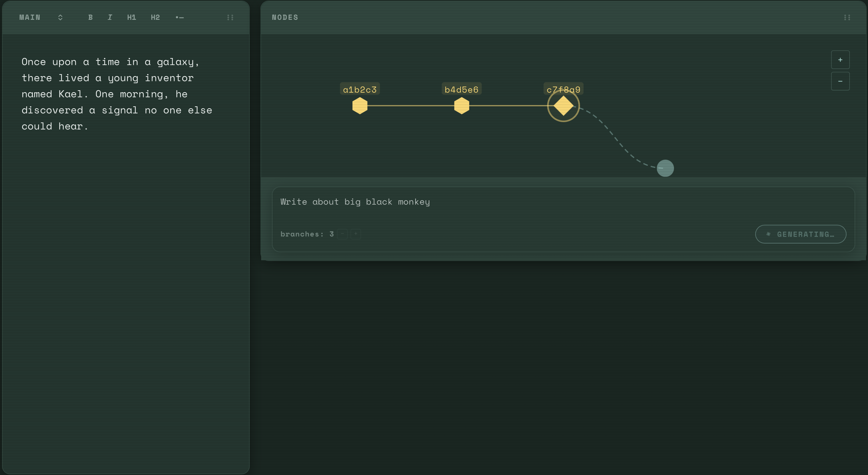The height and width of the screenshot is (475, 868).
Task: Select the active diamond node c7f8a9
Action: click(563, 106)
